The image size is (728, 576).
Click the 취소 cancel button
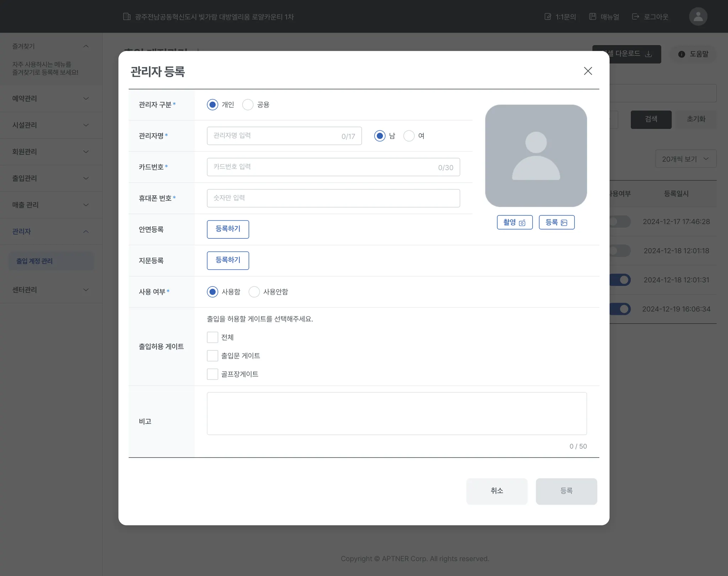[497, 491]
